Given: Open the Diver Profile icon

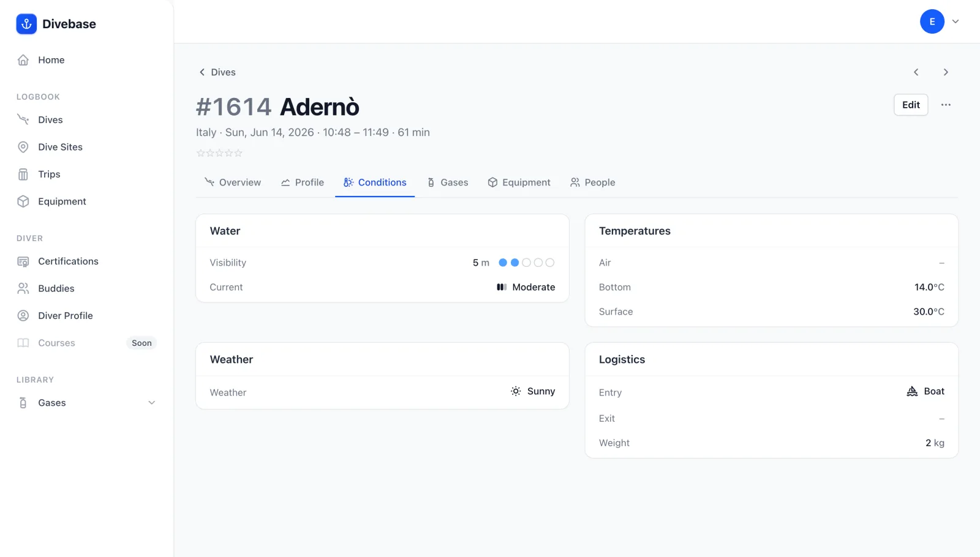Looking at the screenshot, I should [23, 316].
